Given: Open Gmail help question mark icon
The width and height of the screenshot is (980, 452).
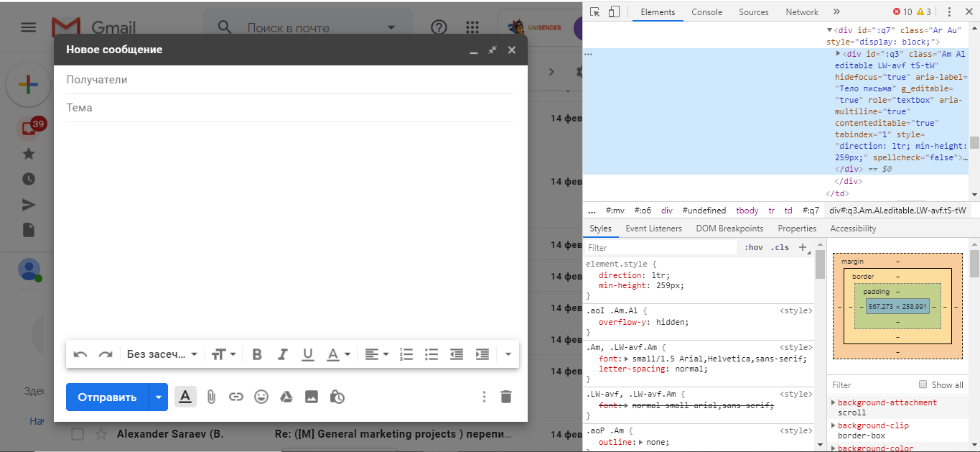Looking at the screenshot, I should pyautogui.click(x=439, y=27).
